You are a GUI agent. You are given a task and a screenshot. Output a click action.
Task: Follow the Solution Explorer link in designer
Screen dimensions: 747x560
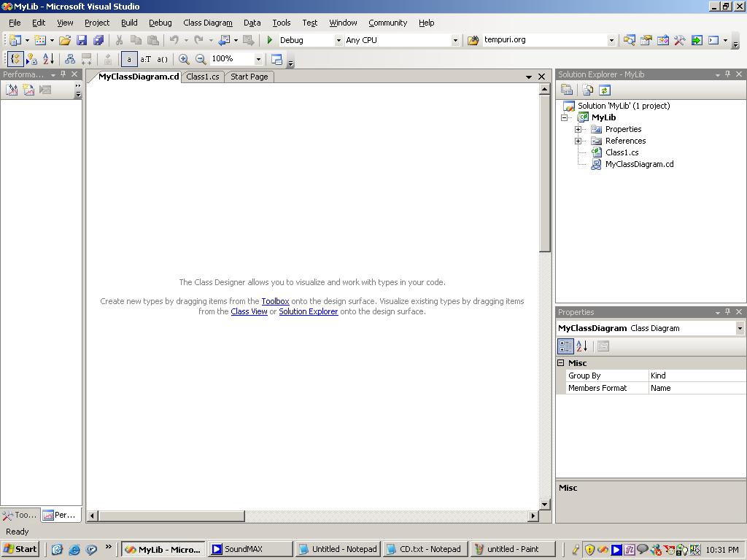[309, 311]
